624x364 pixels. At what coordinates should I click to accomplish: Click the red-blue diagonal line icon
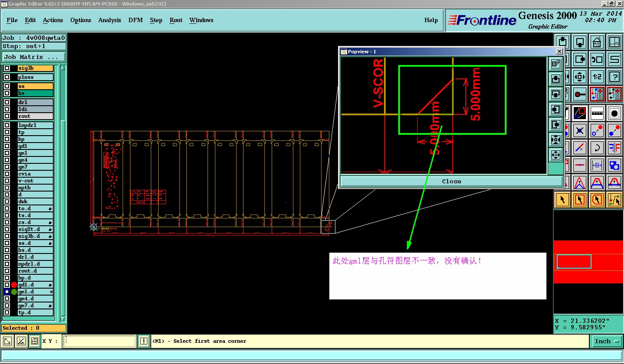coord(580,148)
